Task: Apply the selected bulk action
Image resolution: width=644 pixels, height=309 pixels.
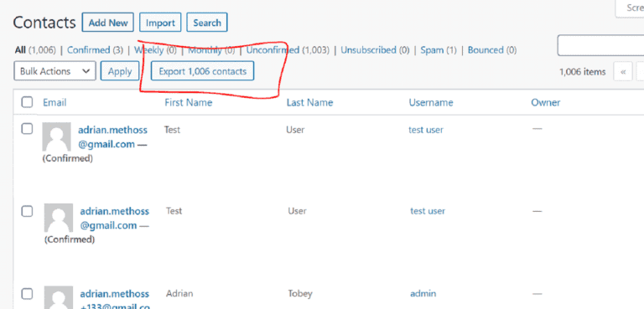Action: tap(120, 71)
